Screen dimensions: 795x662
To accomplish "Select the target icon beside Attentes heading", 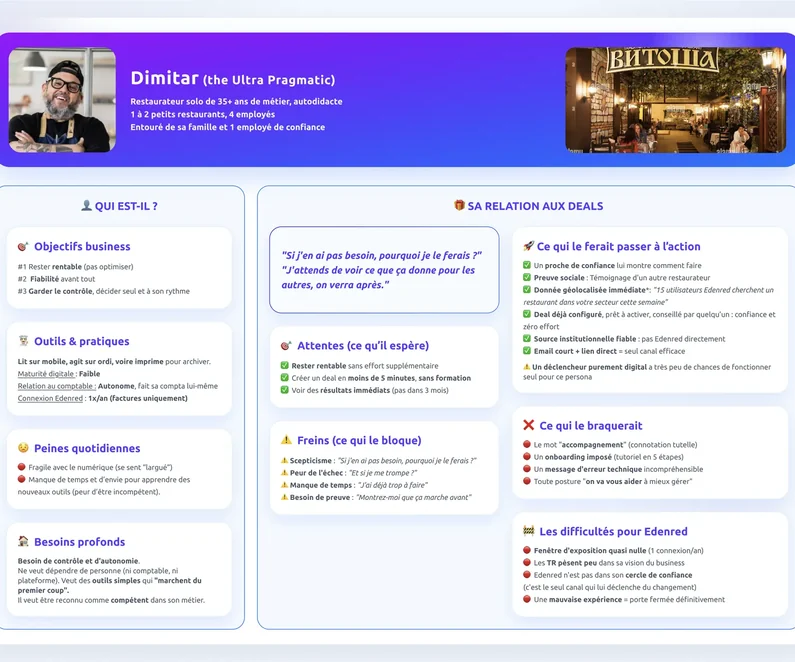I will [x=286, y=345].
